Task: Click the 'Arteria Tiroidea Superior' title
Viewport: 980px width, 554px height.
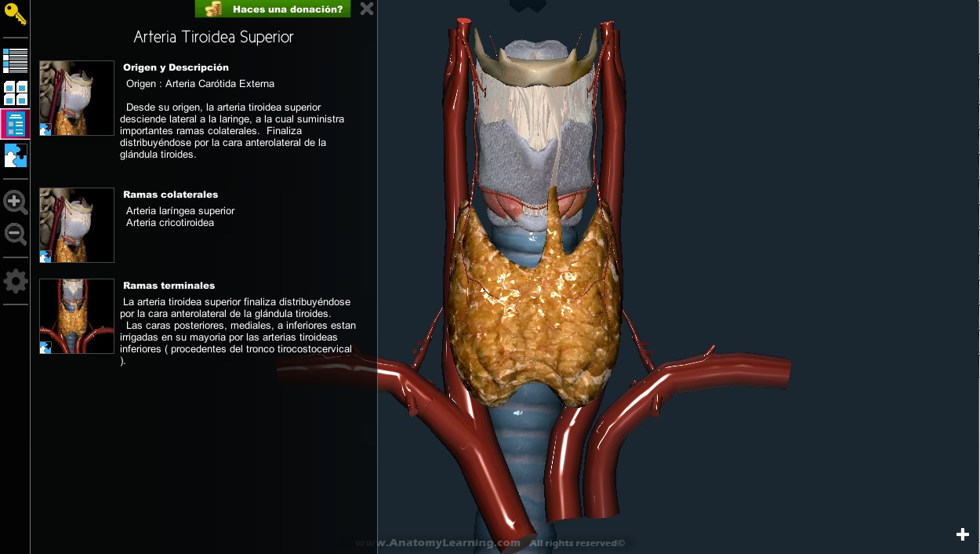Action: [213, 37]
